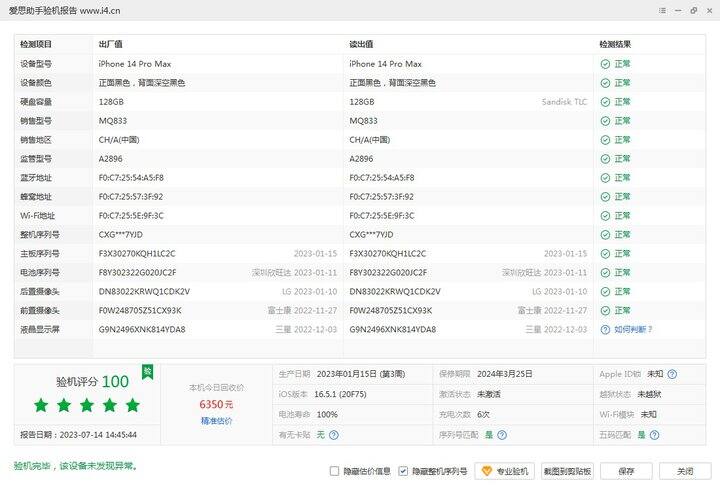Click the check icon in 整机序列号 row
Image resolution: width=720 pixels, height=490 pixels.
(605, 235)
